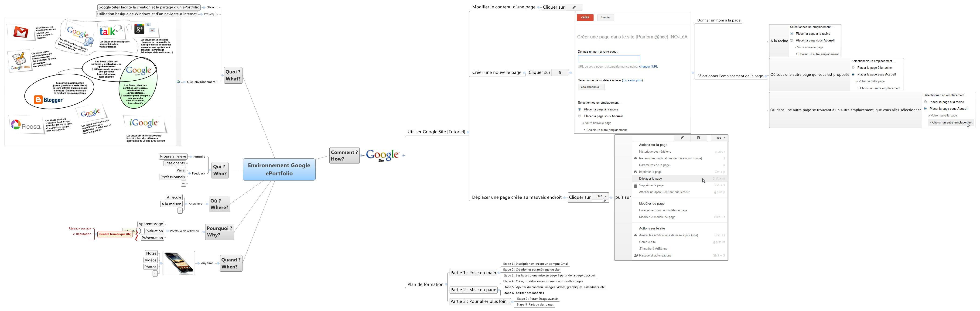Click the trash icon for Supprimer la page
980x311 pixels.
[635, 185]
